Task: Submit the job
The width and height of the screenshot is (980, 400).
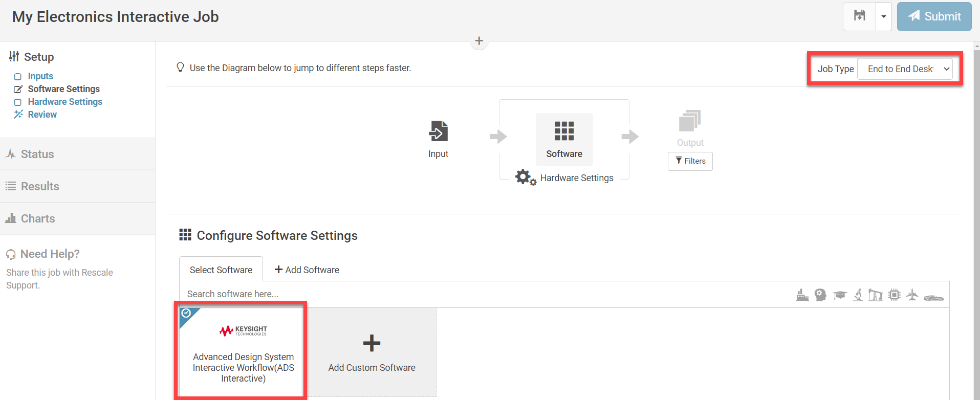Action: (x=934, y=16)
